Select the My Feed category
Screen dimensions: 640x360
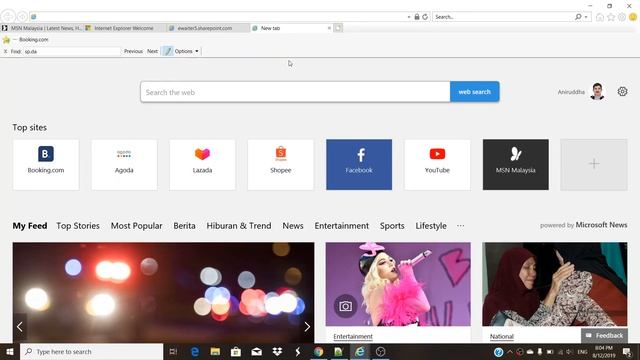30,226
